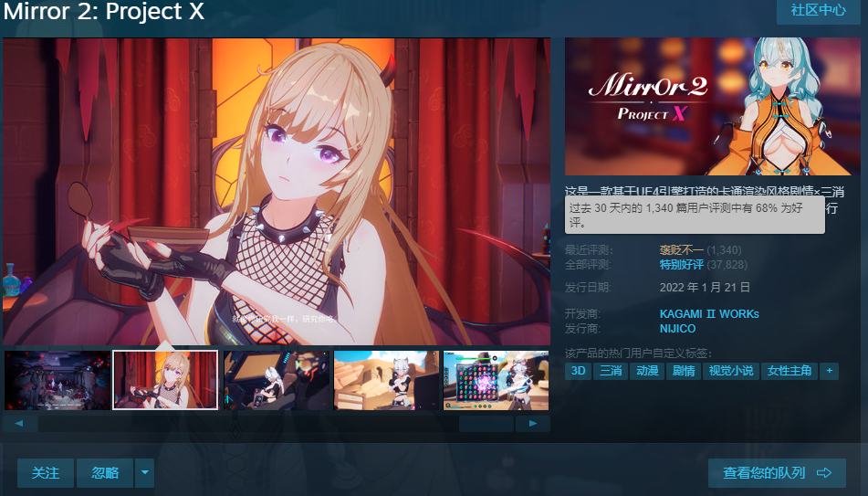
Task: Open developer KAGAMI Ⅱ WORKs link
Action: (x=709, y=313)
